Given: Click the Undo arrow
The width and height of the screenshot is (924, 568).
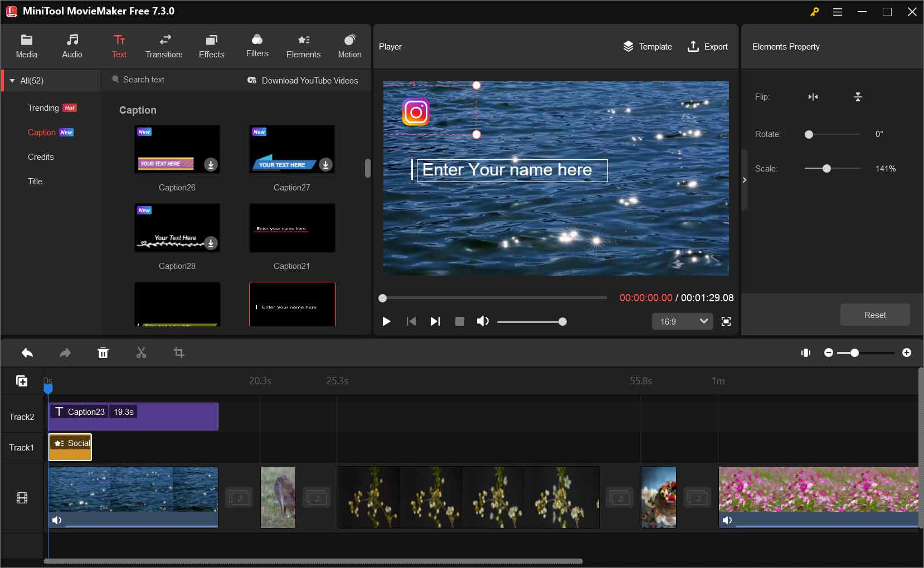Looking at the screenshot, I should click(27, 352).
